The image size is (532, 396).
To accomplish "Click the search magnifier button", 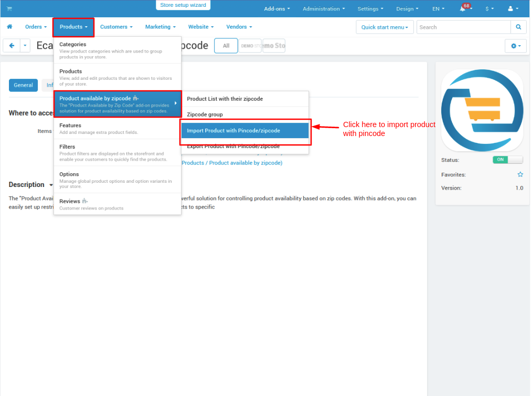I will coord(518,27).
